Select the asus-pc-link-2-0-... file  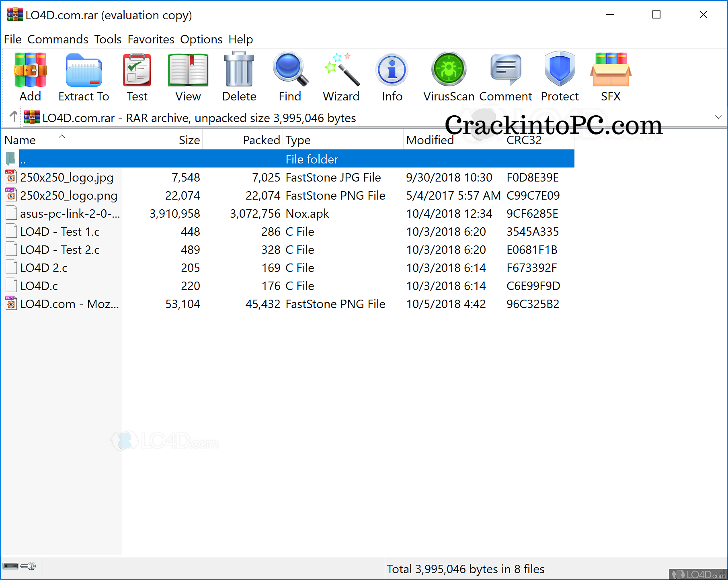(x=70, y=214)
